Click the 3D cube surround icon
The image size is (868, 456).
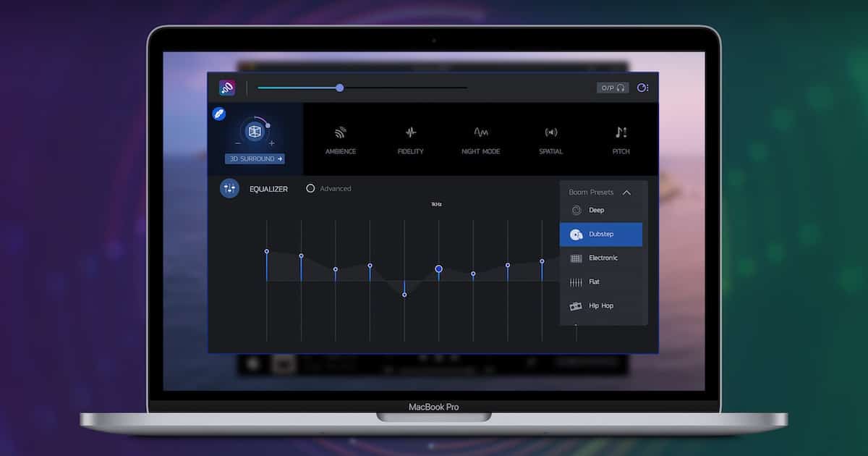[x=254, y=131]
